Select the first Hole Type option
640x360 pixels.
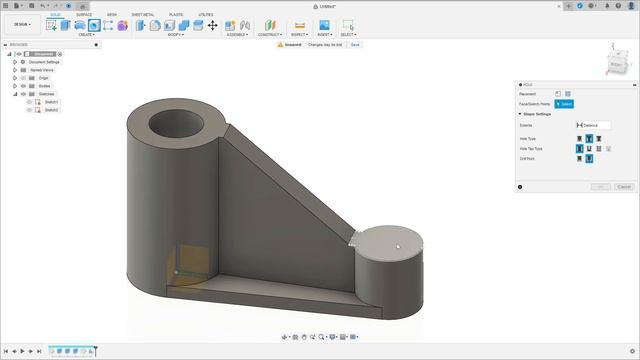[x=580, y=139]
